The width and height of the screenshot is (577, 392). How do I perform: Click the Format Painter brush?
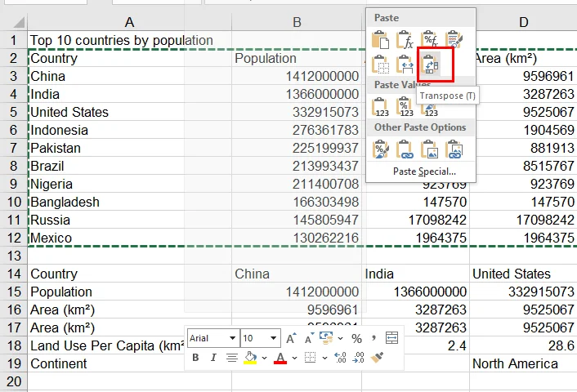378,358
